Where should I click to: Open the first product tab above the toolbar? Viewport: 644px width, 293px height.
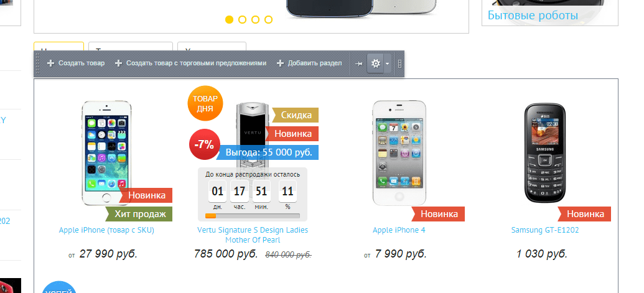point(58,46)
